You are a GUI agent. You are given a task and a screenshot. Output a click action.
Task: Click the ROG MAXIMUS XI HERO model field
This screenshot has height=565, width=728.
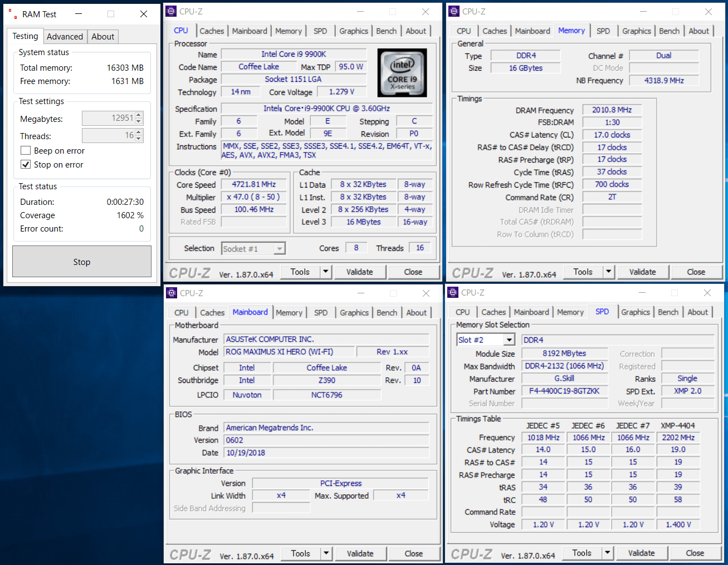[289, 352]
